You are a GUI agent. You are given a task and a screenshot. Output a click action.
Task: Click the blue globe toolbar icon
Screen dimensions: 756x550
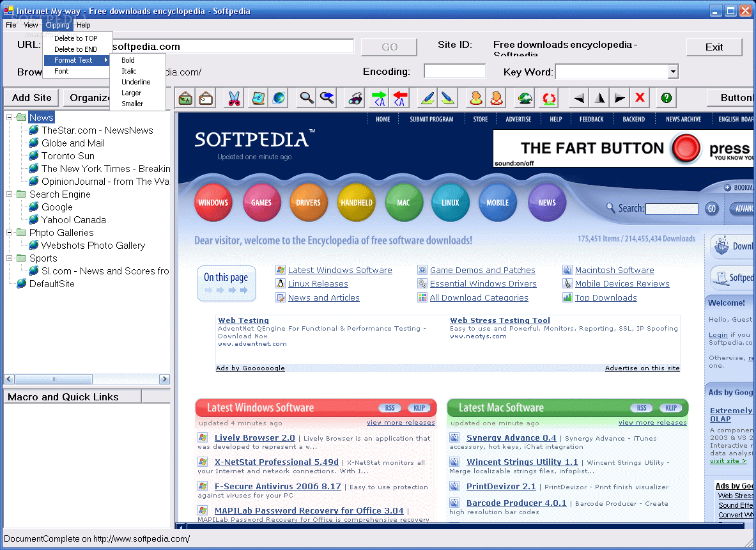[x=279, y=98]
